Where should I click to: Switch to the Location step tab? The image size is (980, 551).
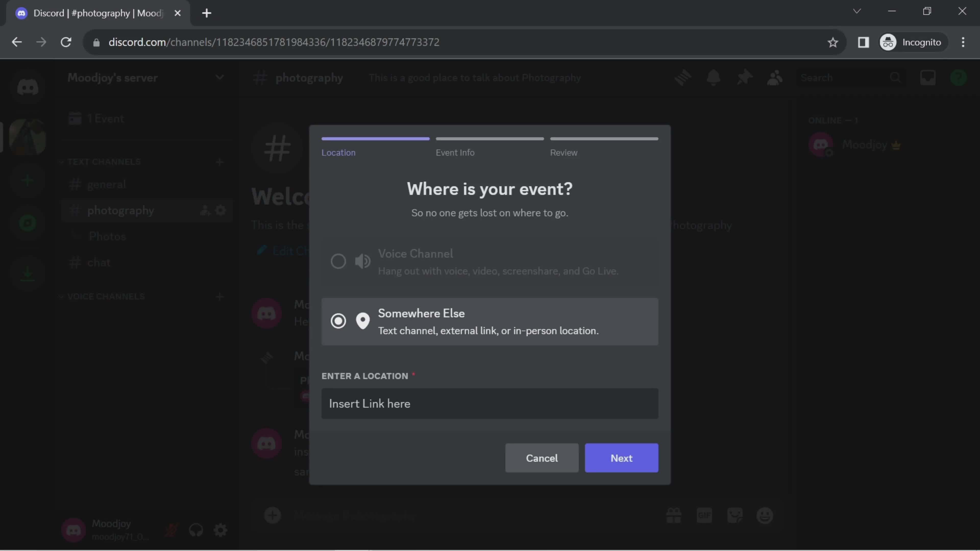pos(375,147)
